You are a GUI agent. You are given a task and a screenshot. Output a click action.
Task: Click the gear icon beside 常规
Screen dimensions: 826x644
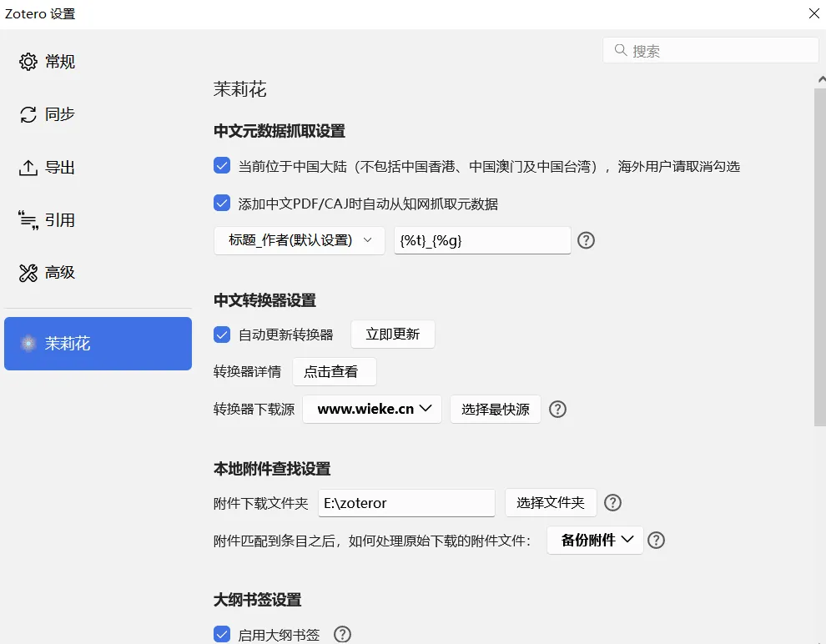coord(28,62)
